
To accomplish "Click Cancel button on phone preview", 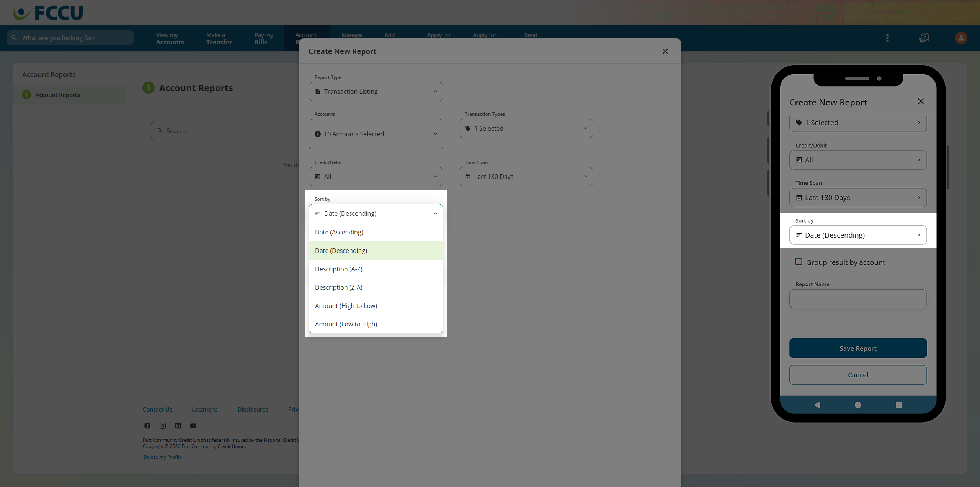I will tap(858, 375).
